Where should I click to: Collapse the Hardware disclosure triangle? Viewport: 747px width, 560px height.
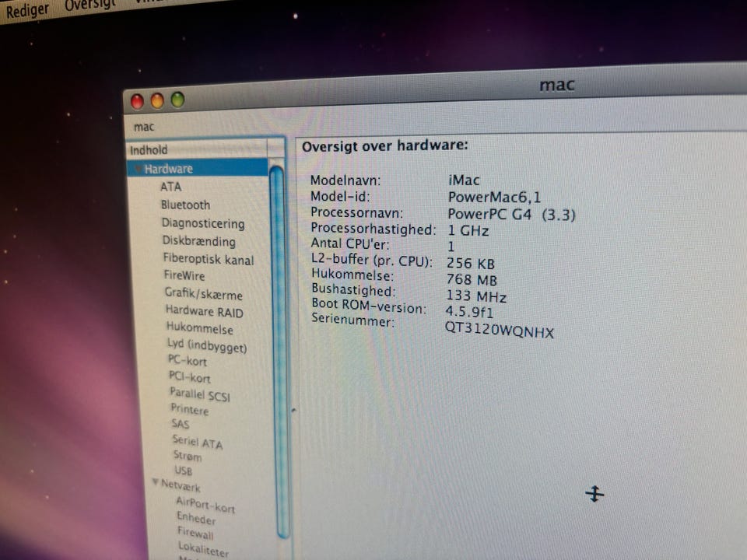click(138, 169)
